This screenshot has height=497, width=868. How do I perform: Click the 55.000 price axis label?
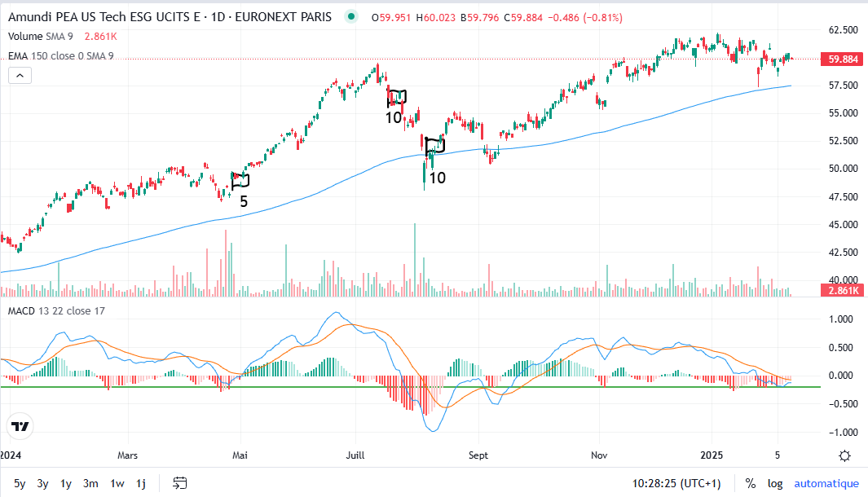(843, 113)
